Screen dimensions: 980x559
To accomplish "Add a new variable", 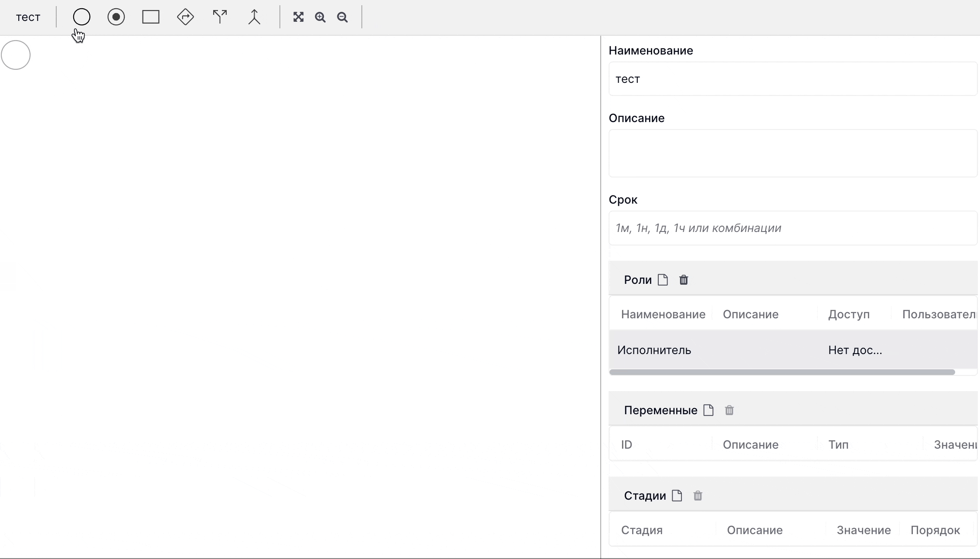I will pyautogui.click(x=708, y=410).
